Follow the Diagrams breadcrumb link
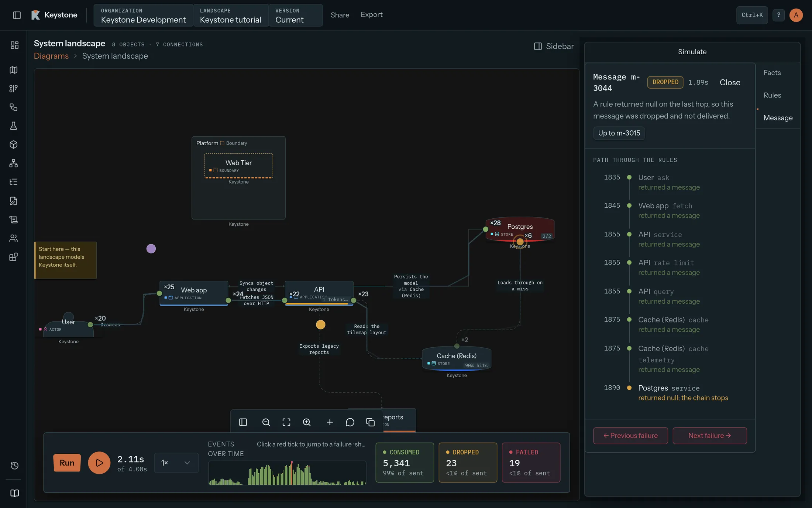The height and width of the screenshot is (508, 812). tap(51, 56)
